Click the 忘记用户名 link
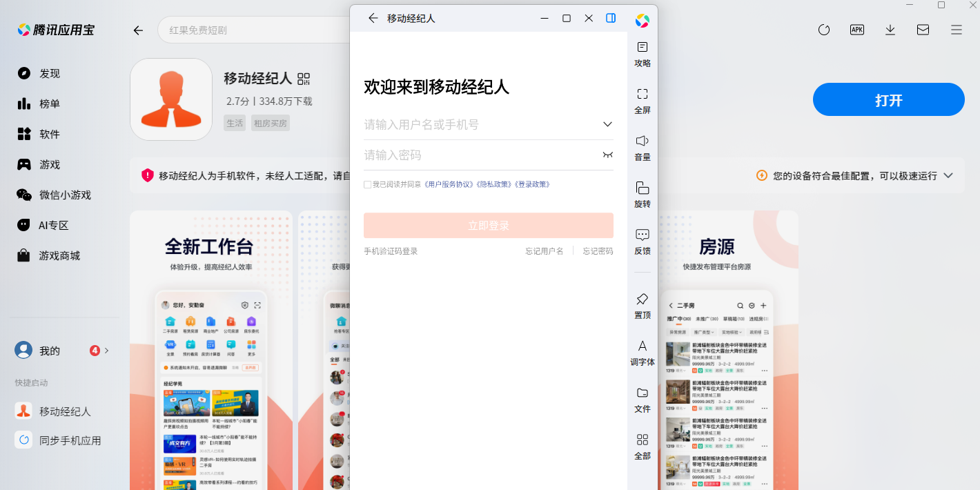This screenshot has height=490, width=980. 545,251
